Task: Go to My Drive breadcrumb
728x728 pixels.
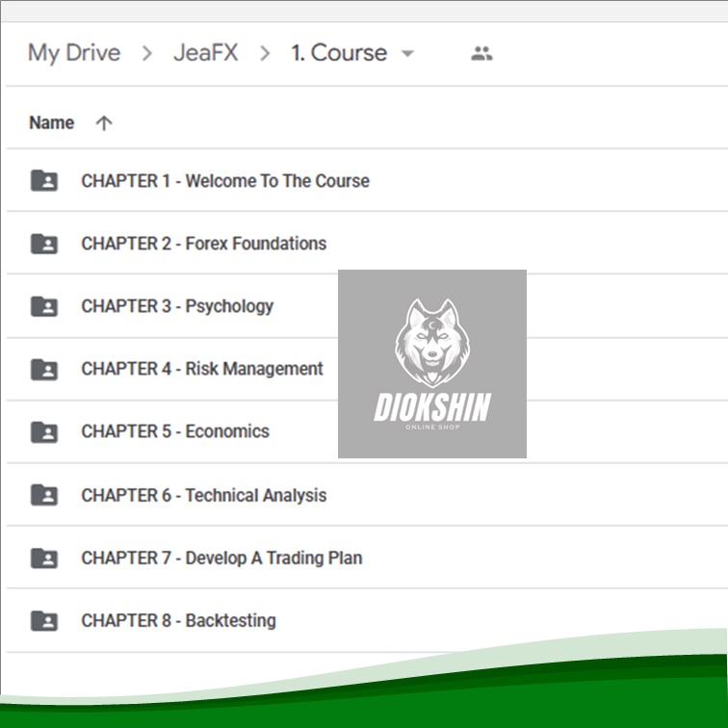Action: [x=74, y=52]
